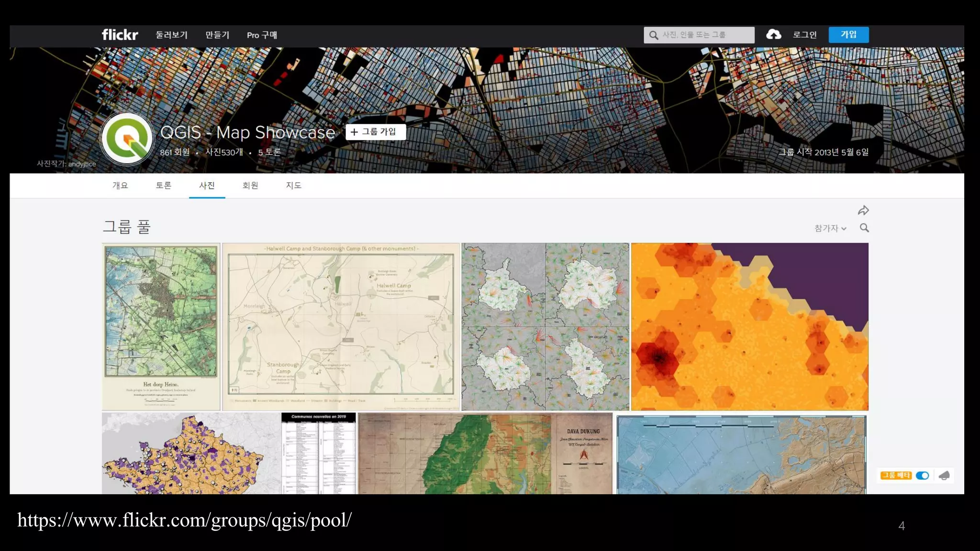Switch to the 토론 tab
This screenshot has width=980, height=551.
coord(163,186)
